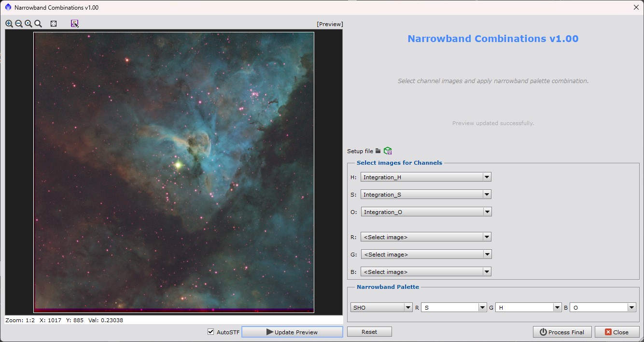Open the S channel image dropdown
This screenshot has width=644, height=342.
[x=426, y=195]
